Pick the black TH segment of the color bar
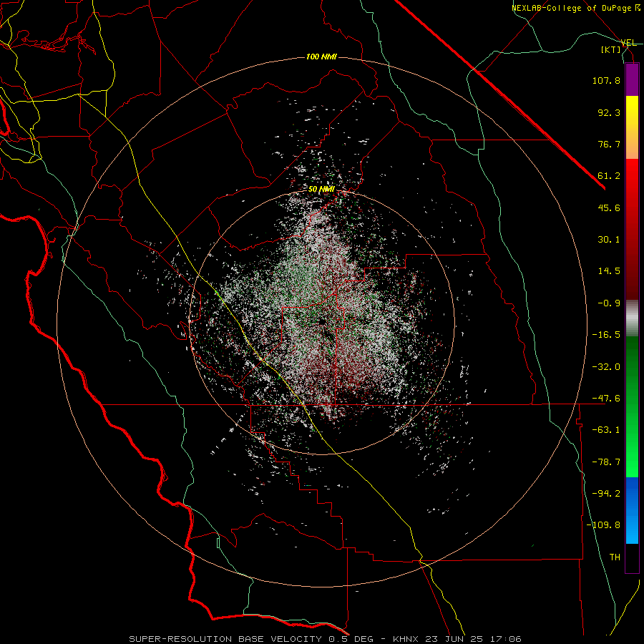This screenshot has height=644, width=644. (x=632, y=558)
